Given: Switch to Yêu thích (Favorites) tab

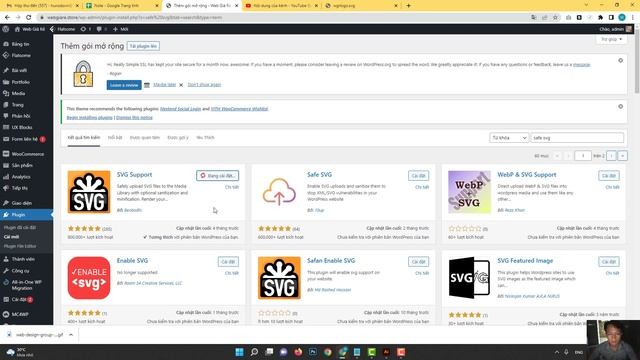Looking at the screenshot, I should (x=205, y=138).
